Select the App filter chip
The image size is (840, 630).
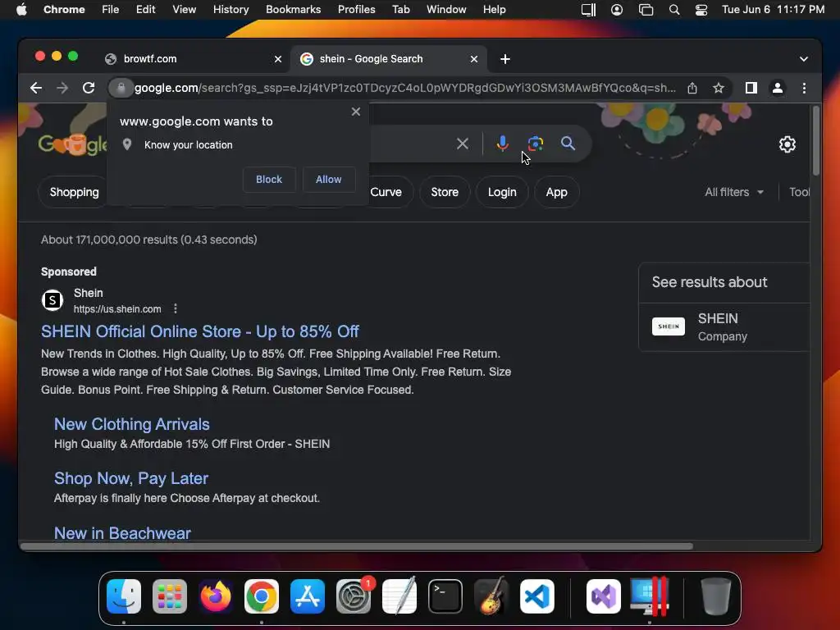557,192
